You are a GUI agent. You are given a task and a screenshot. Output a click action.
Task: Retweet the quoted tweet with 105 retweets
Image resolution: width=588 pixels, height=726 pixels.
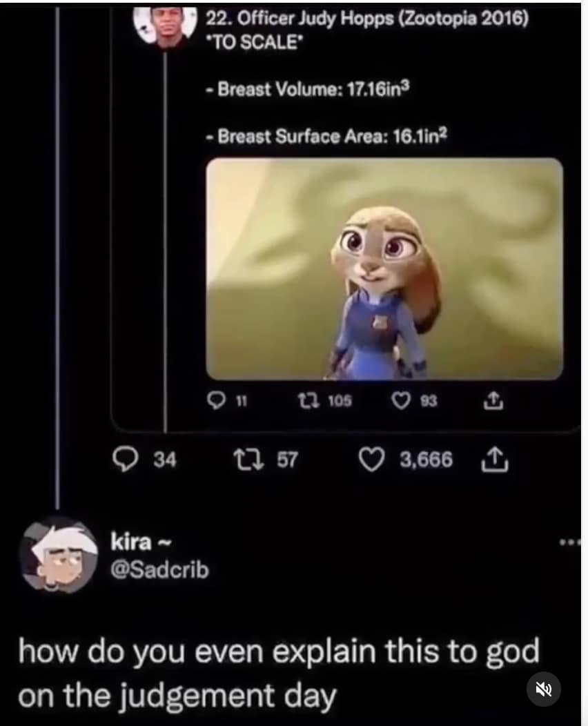(x=305, y=400)
